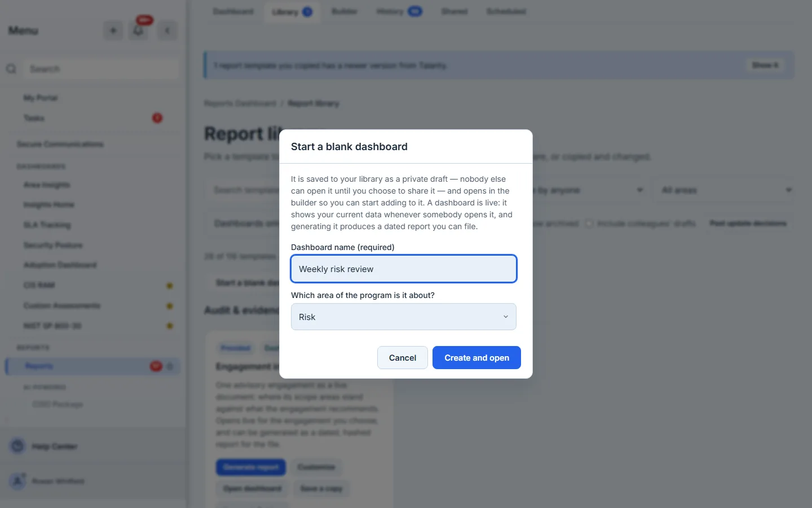Click the plus icon beside Menu
This screenshot has width=812, height=508.
(113, 31)
